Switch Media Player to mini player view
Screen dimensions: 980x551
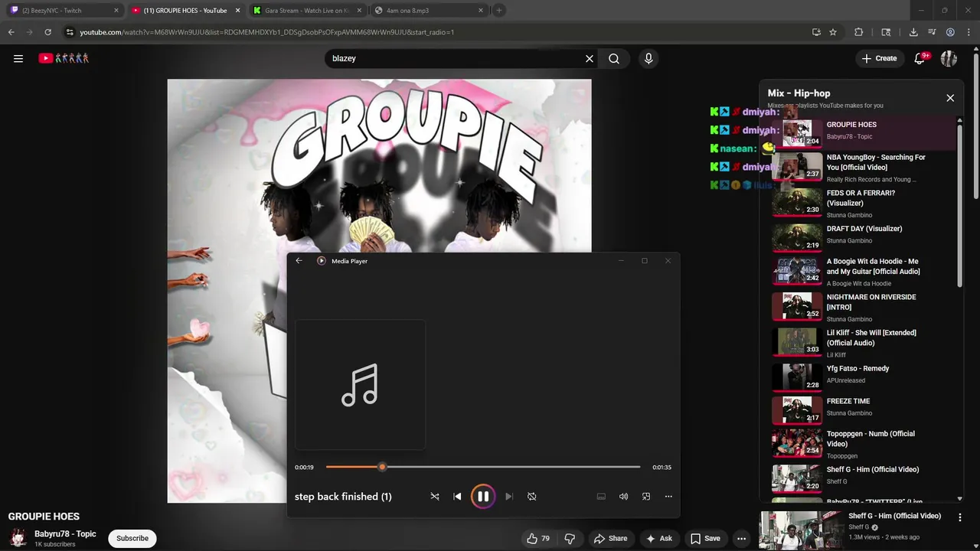(646, 497)
